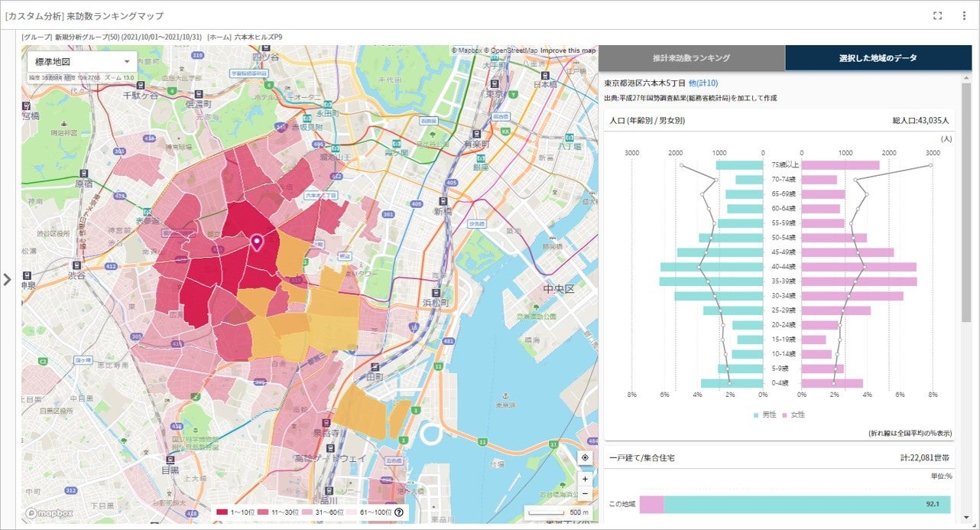
Task: Click the scroll-up arrow of data panel
Action: 966,80
